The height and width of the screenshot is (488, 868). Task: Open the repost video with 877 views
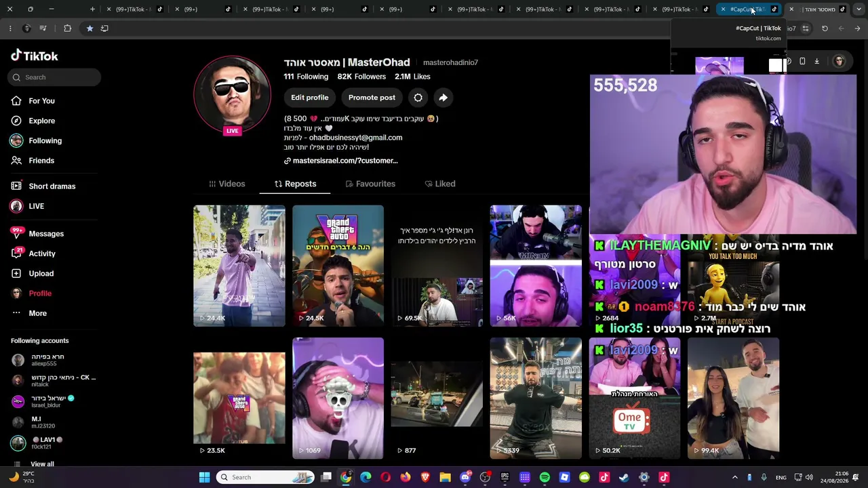pyautogui.click(x=437, y=399)
